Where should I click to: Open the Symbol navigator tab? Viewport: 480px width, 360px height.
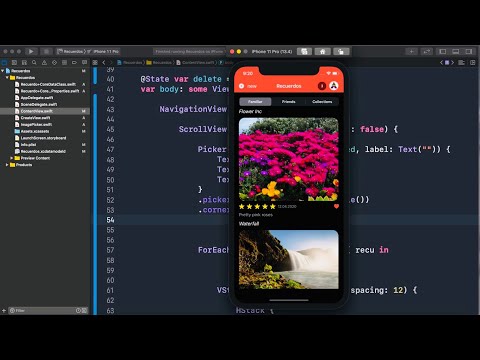(x=24, y=62)
